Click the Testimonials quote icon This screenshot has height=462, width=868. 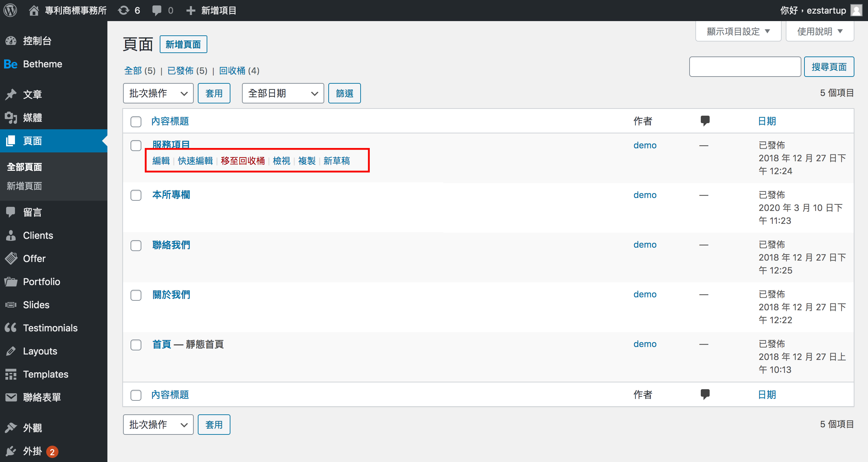click(x=11, y=328)
